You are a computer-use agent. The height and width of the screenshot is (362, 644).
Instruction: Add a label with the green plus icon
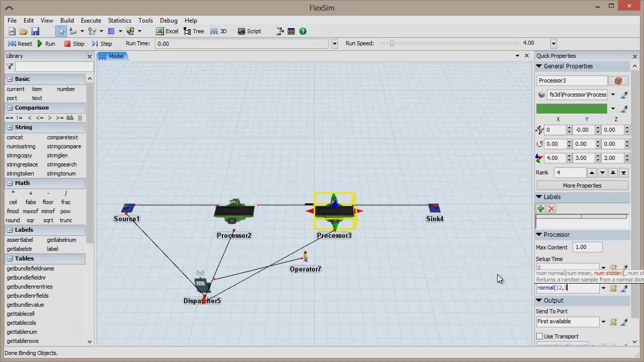(541, 209)
